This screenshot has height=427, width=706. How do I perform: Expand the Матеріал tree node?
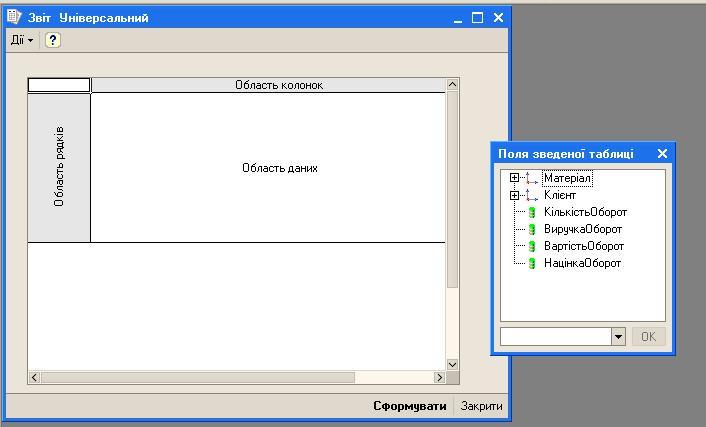tap(514, 177)
